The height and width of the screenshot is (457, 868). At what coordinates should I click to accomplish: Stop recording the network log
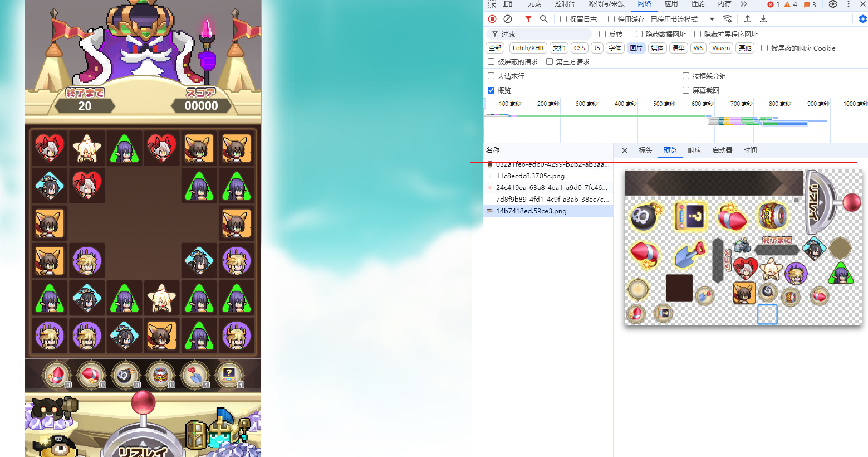492,19
